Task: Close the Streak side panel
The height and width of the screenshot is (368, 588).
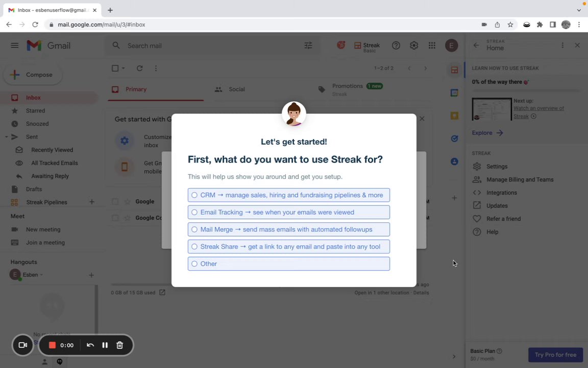Action: pyautogui.click(x=577, y=45)
